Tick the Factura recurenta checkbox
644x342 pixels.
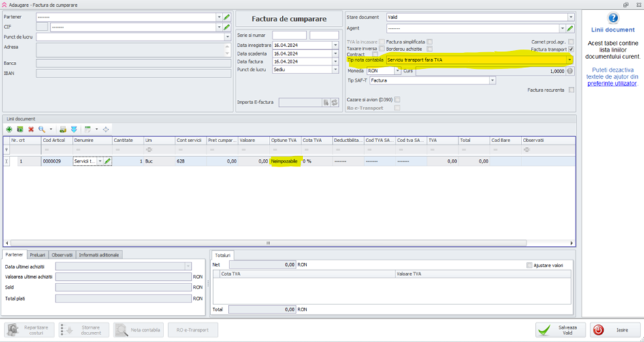pyautogui.click(x=571, y=90)
